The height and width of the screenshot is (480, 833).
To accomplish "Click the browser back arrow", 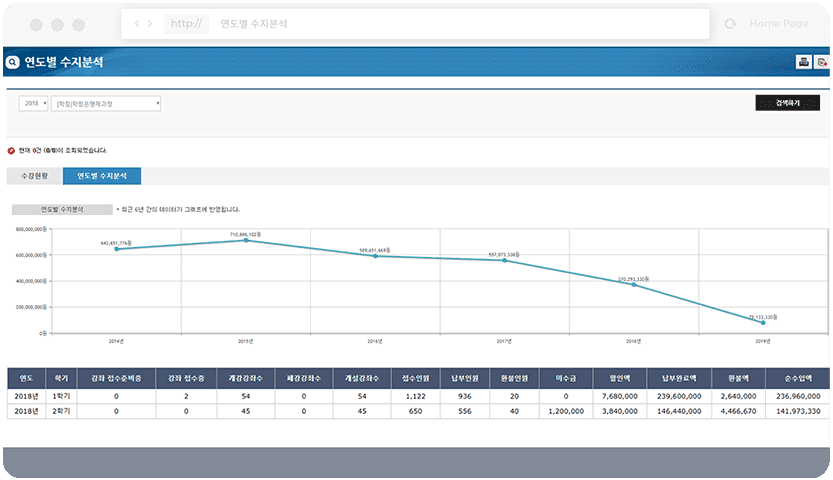I will pyautogui.click(x=137, y=23).
